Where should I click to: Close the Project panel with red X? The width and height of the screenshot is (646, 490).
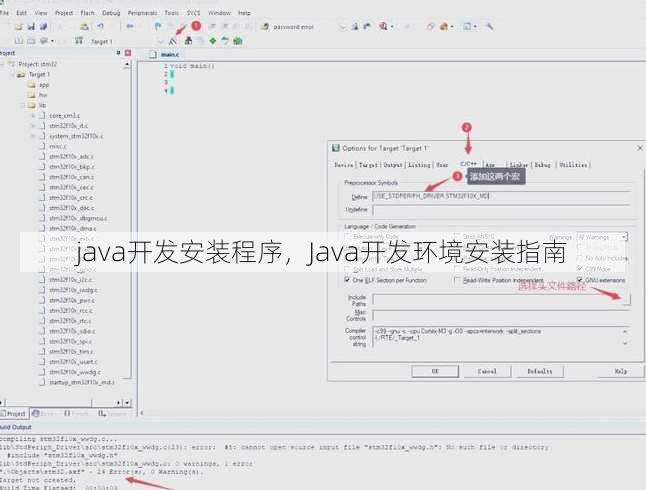pyautogui.click(x=128, y=53)
